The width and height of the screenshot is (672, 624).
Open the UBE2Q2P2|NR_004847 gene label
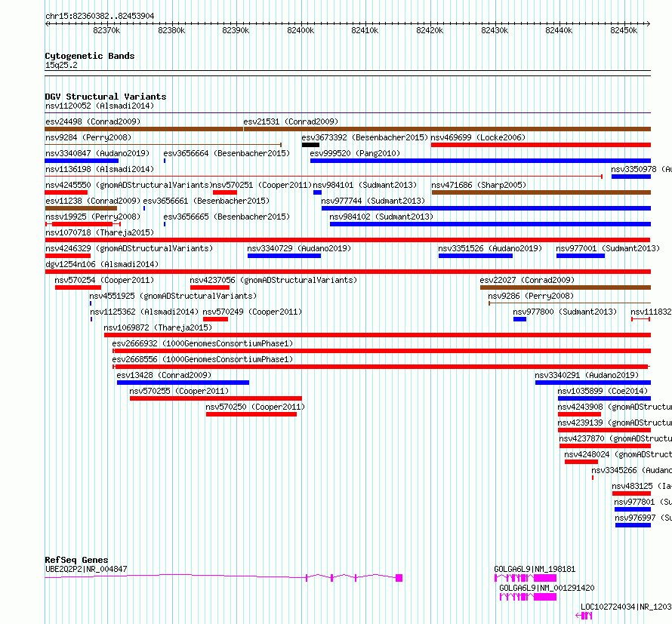point(86,569)
